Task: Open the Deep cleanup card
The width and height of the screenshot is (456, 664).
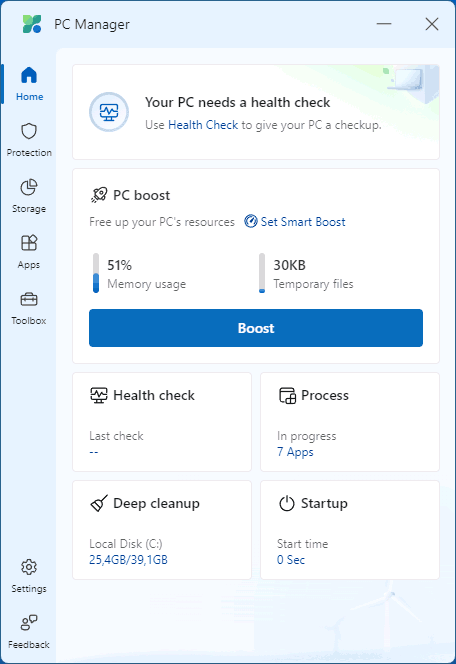Action: (x=162, y=530)
